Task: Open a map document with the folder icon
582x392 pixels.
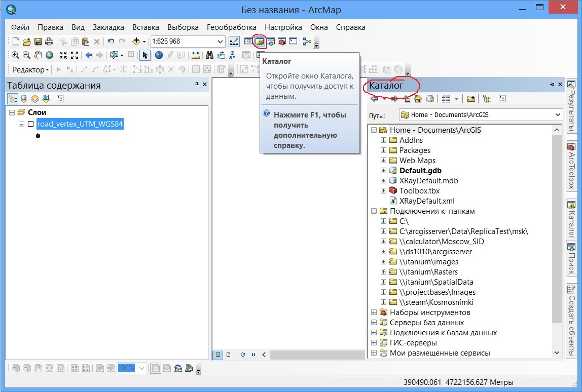Action: pos(26,42)
